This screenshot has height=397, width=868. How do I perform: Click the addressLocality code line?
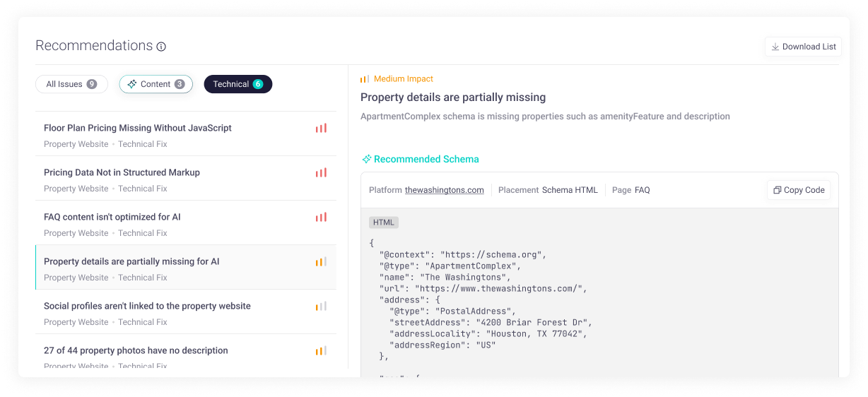click(488, 334)
